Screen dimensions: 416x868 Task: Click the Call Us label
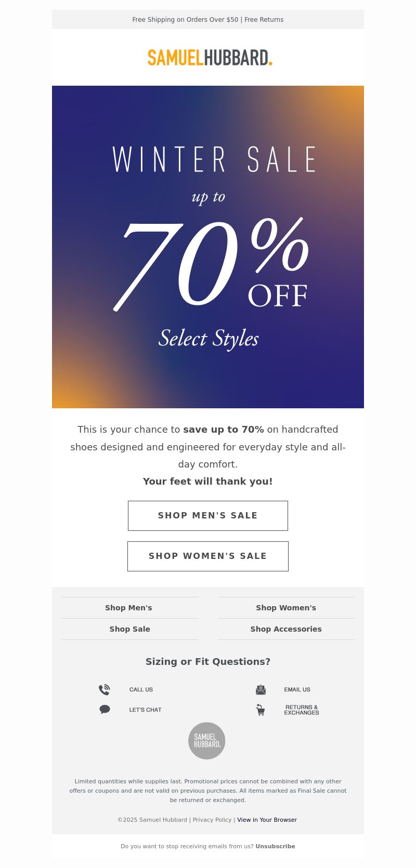tap(141, 690)
